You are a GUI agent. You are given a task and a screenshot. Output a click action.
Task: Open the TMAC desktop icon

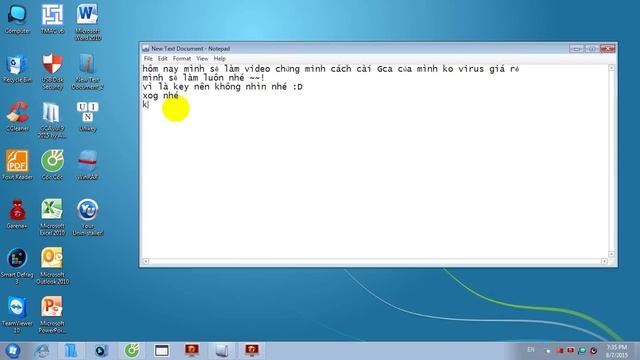[x=52, y=19]
